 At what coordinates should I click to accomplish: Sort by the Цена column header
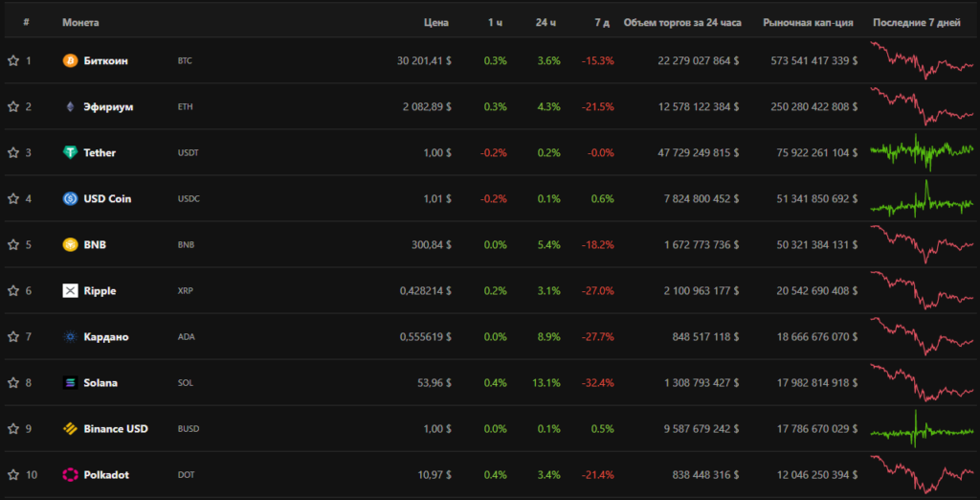[436, 23]
